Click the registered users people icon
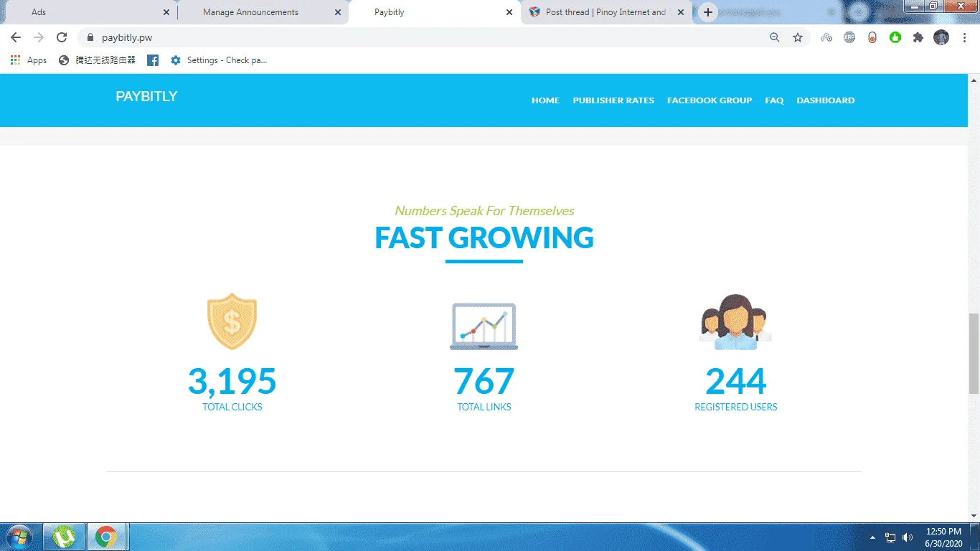980x551 pixels. pyautogui.click(x=736, y=321)
